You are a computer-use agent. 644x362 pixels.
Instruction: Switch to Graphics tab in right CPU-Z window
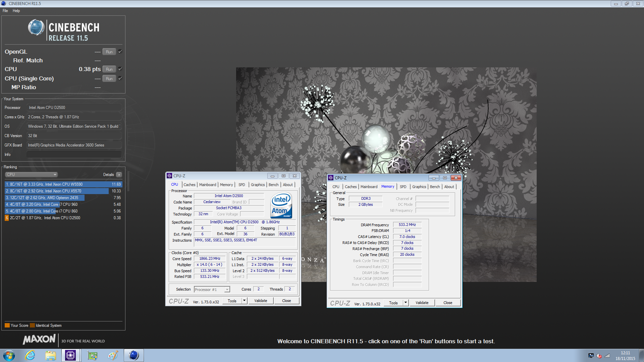pos(419,187)
